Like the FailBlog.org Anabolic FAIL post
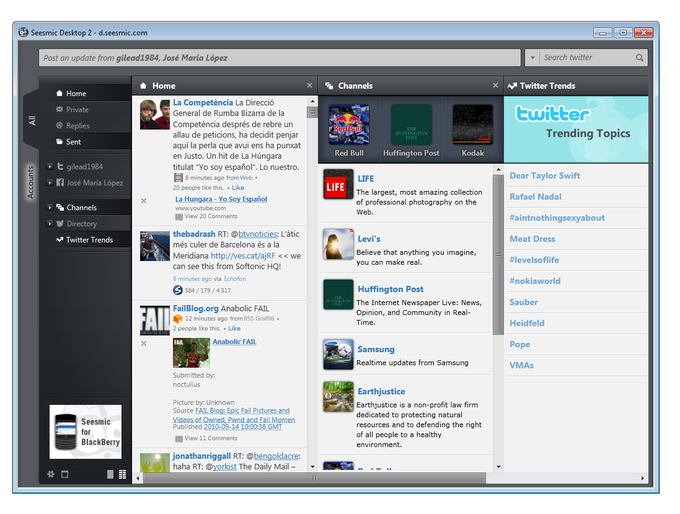680x514 pixels. [234, 328]
